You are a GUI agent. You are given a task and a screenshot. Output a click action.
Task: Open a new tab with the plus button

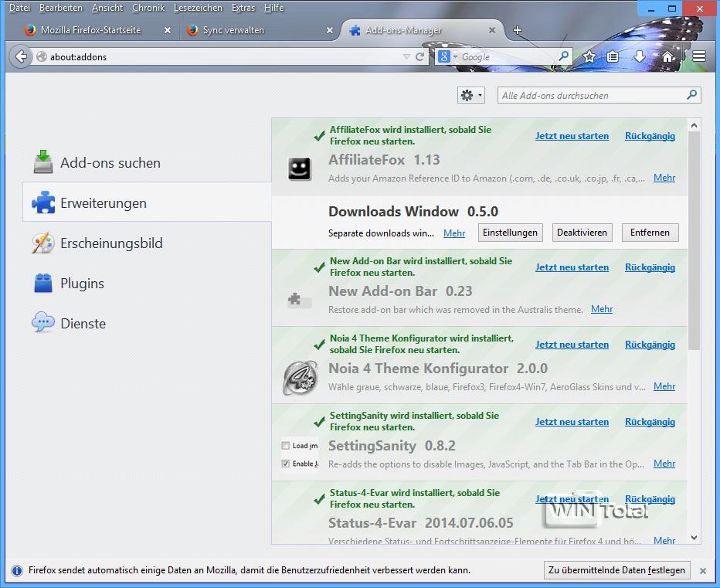(518, 30)
